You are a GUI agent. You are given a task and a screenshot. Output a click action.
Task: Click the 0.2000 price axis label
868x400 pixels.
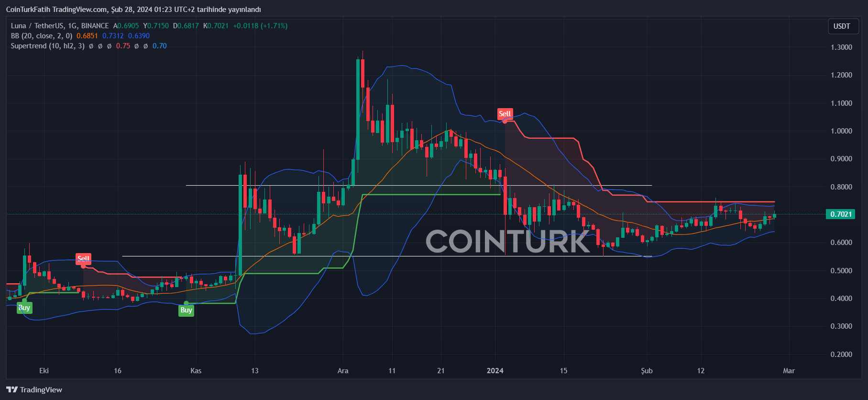[x=841, y=355]
